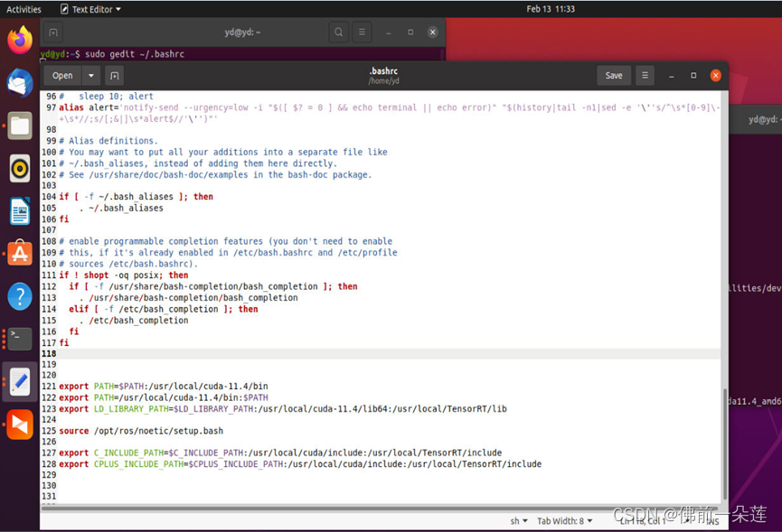Open the Tab Width 8 dropdown

click(x=564, y=521)
